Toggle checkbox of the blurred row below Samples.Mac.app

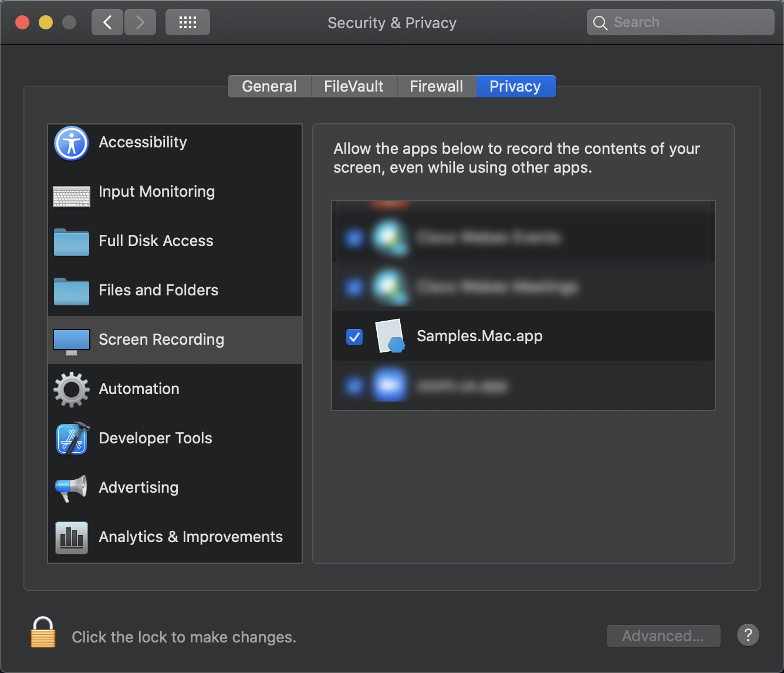pyautogui.click(x=354, y=386)
